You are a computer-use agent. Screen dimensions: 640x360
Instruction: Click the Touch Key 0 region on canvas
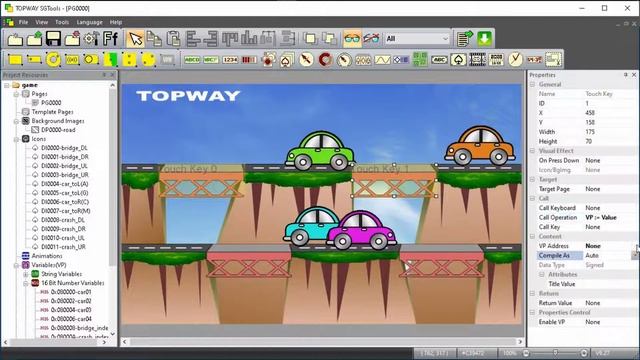tap(201, 181)
